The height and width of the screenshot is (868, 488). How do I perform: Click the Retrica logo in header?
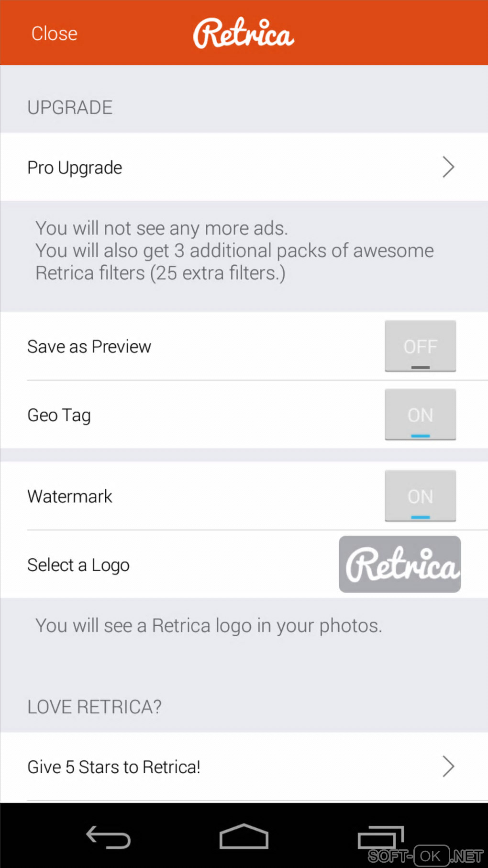tap(244, 33)
